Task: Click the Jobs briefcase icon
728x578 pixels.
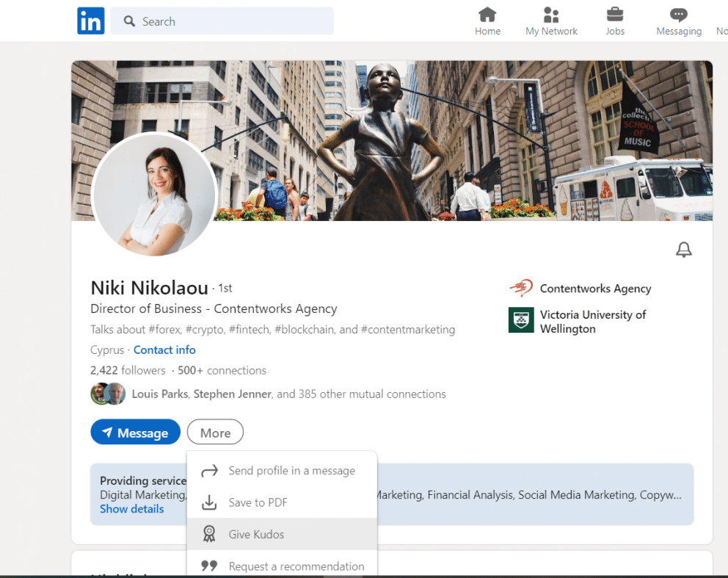Action: click(x=615, y=15)
